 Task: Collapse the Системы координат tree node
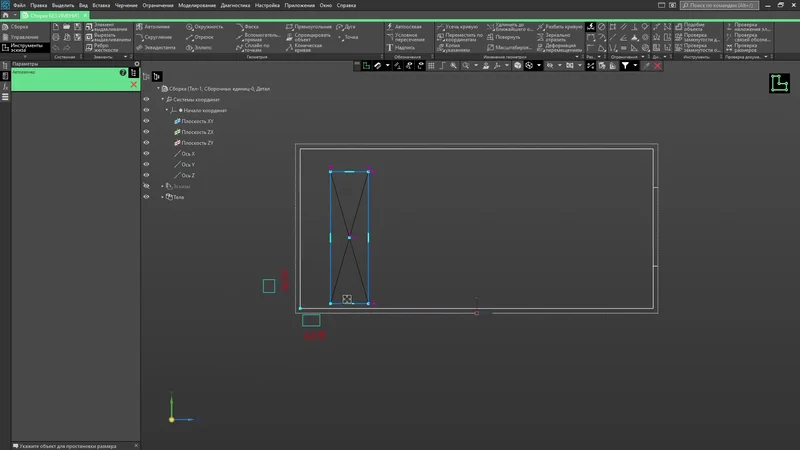pos(162,100)
